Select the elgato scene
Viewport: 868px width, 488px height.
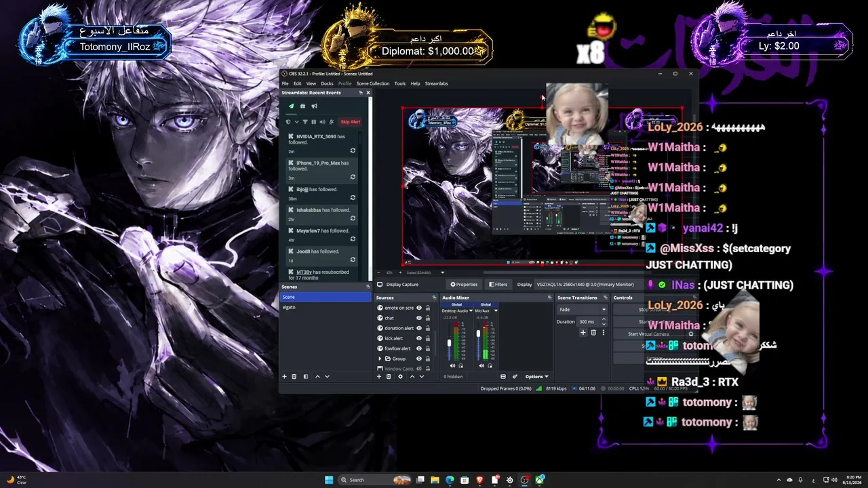(325, 307)
